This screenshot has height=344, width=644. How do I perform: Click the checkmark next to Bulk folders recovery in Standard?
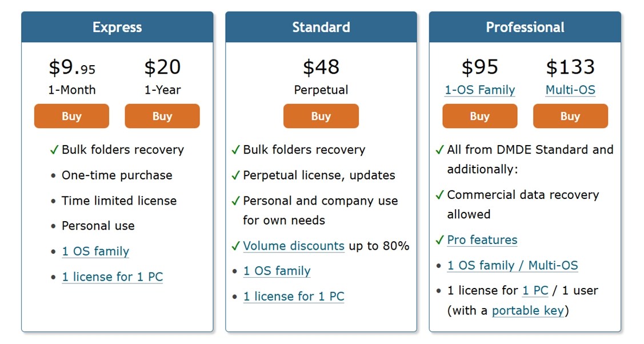(x=235, y=150)
